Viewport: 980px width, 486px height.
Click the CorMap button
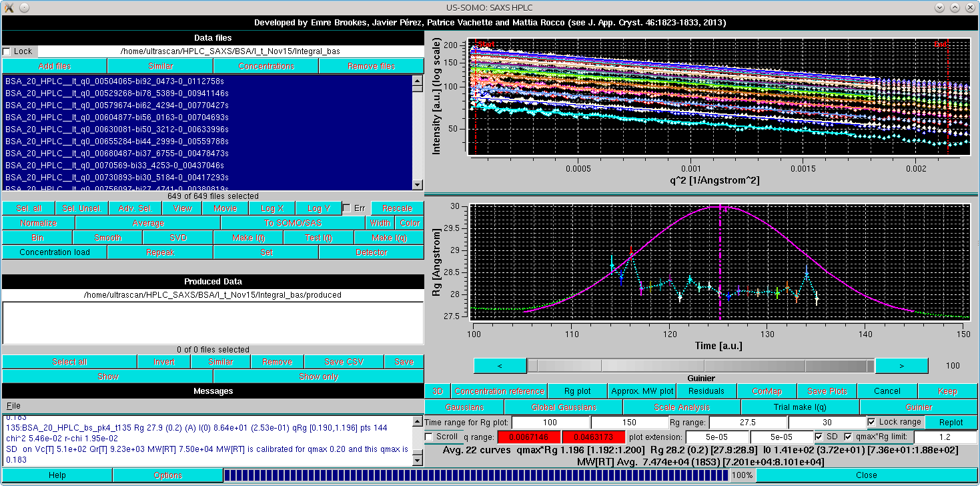click(x=767, y=391)
